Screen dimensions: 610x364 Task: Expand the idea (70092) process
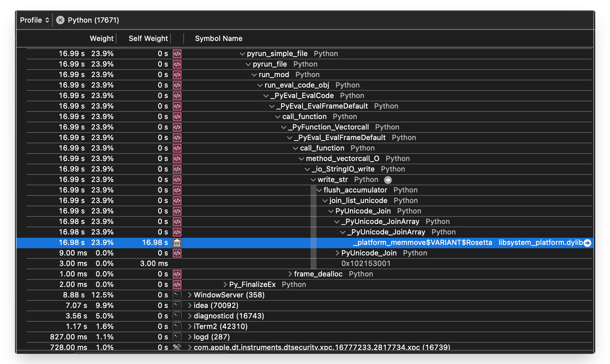pos(190,305)
